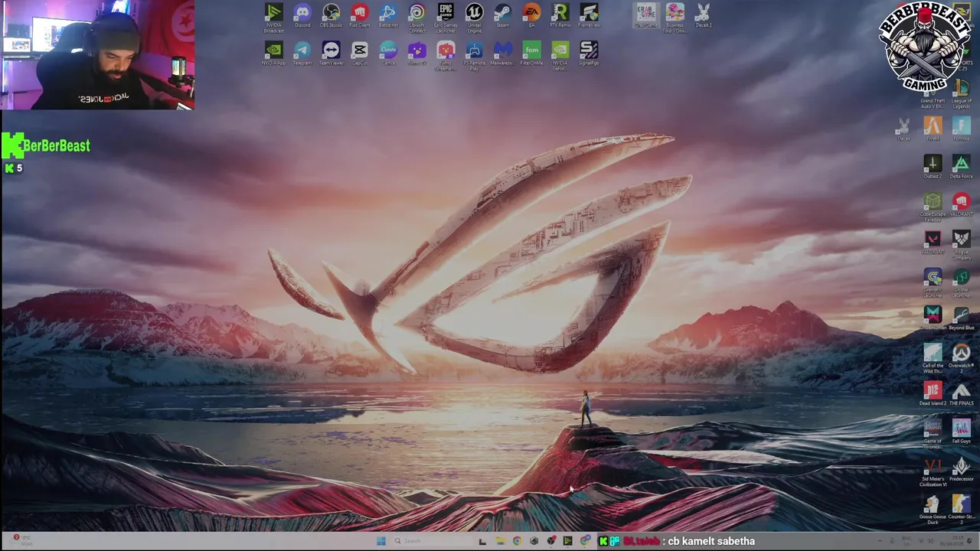Open the Delta Force shortcut
980x551 pixels.
click(x=962, y=167)
